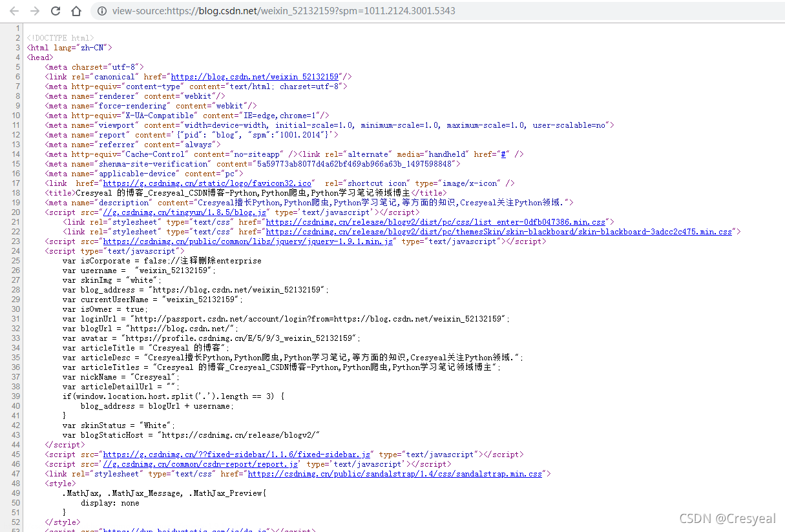Click the 'var skinStatus = "White"' line
785x532 pixels.
point(120,425)
